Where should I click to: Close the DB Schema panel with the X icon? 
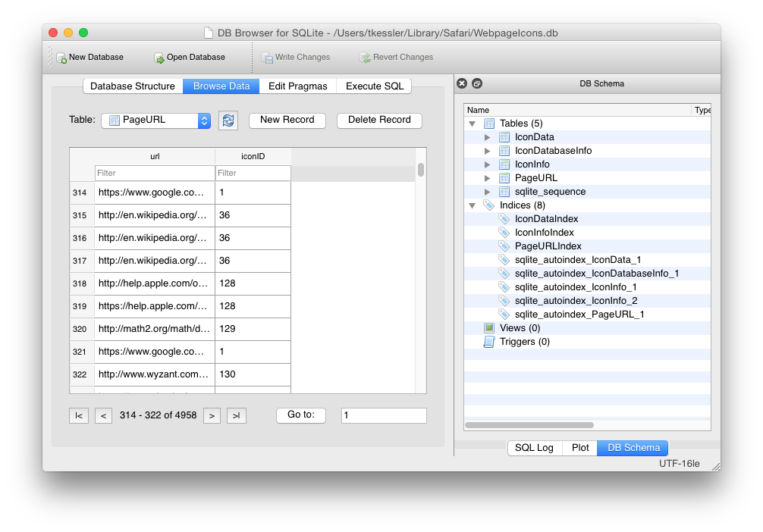coord(462,83)
